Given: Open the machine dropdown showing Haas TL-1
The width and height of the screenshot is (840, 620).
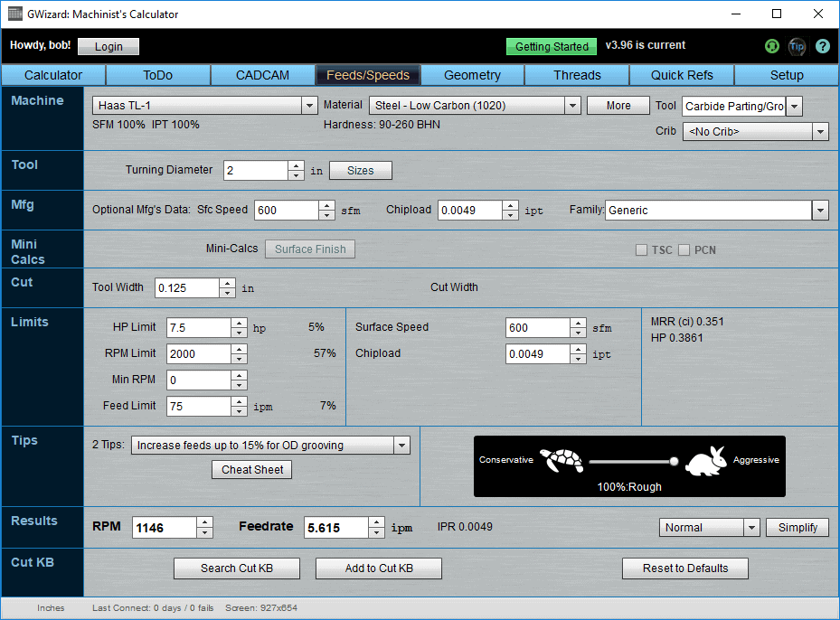Looking at the screenshot, I should coord(309,105).
